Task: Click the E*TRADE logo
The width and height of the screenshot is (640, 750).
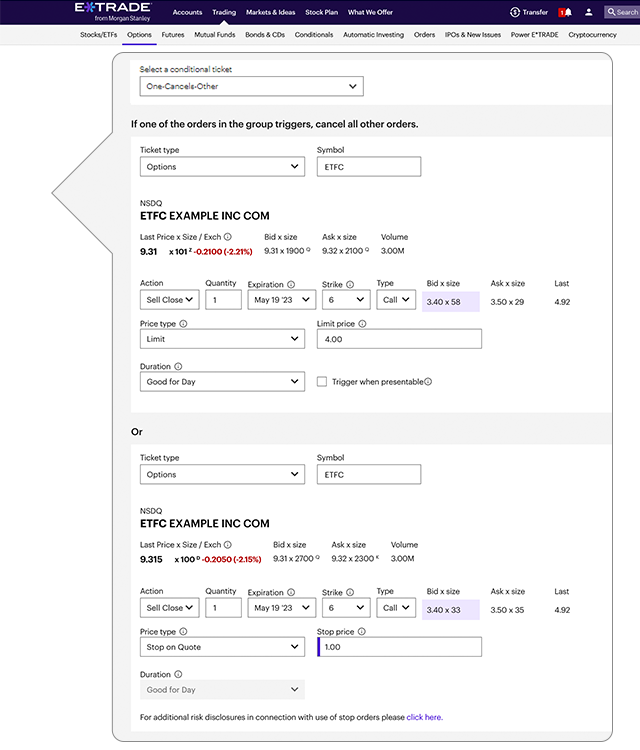Action: [x=112, y=11]
